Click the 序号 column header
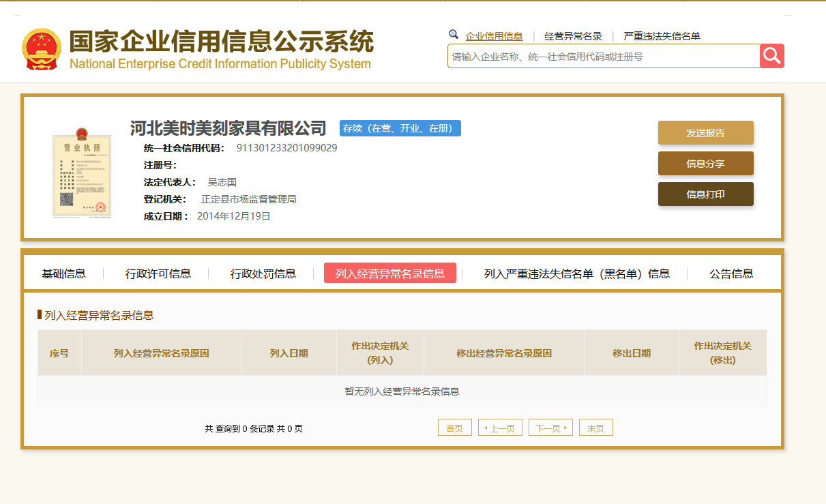 [59, 353]
